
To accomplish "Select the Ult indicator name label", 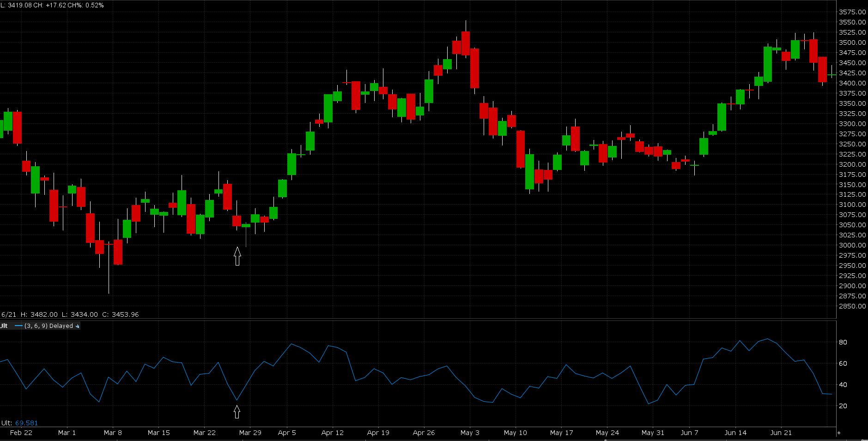I will click(4, 326).
